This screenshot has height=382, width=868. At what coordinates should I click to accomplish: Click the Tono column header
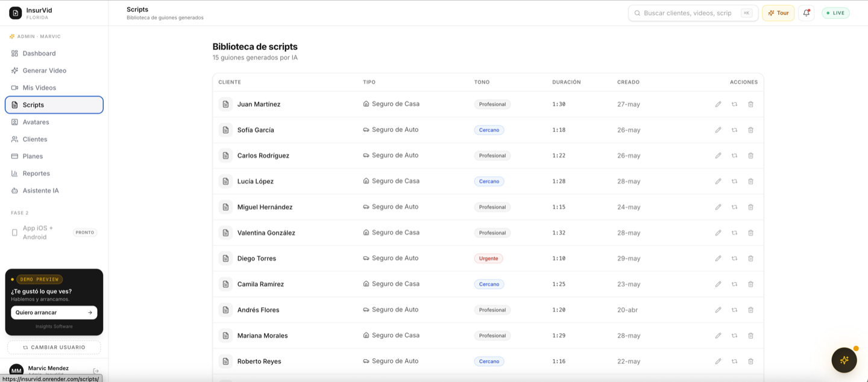coord(482,82)
